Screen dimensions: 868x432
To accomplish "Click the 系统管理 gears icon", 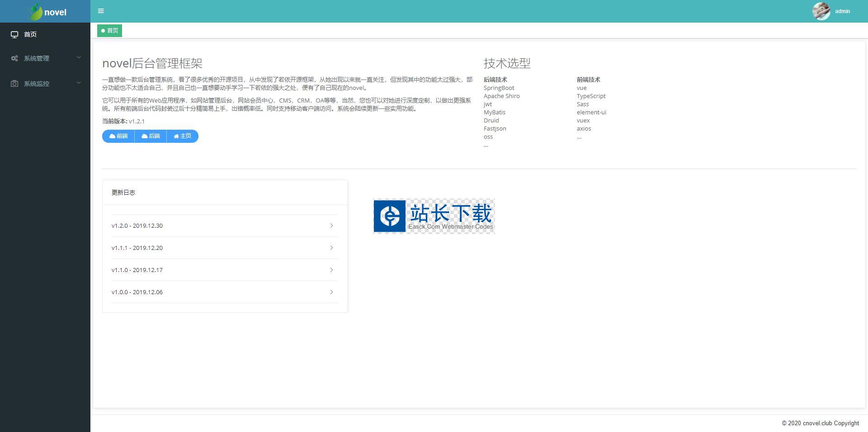I will [14, 58].
